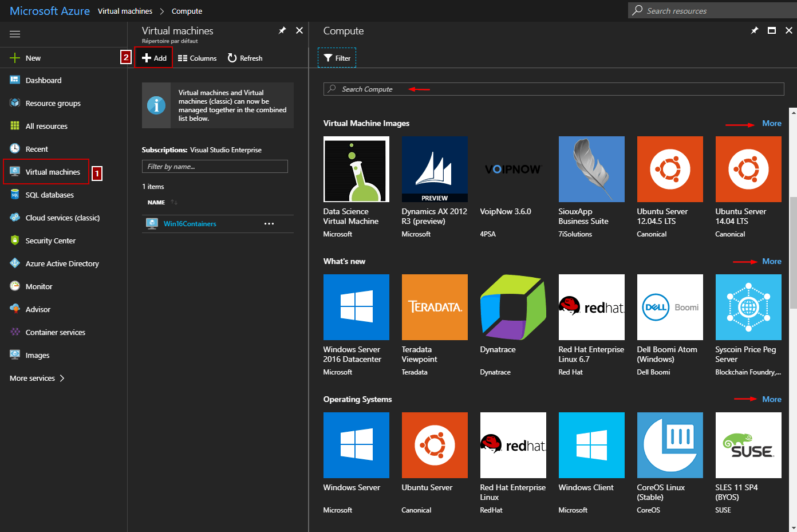Screen dimensions: 797x532
Task: Select Red Hat Enterprise Linux RedHat tile
Action: click(x=513, y=463)
